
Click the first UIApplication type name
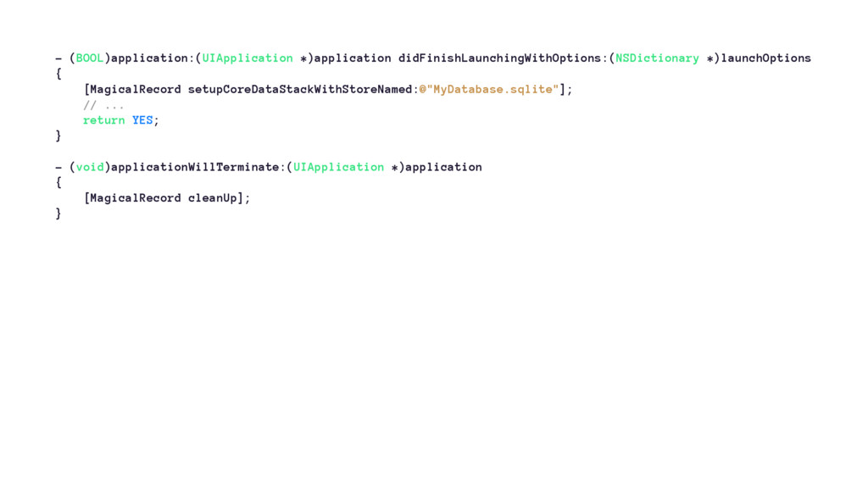pyautogui.click(x=248, y=58)
